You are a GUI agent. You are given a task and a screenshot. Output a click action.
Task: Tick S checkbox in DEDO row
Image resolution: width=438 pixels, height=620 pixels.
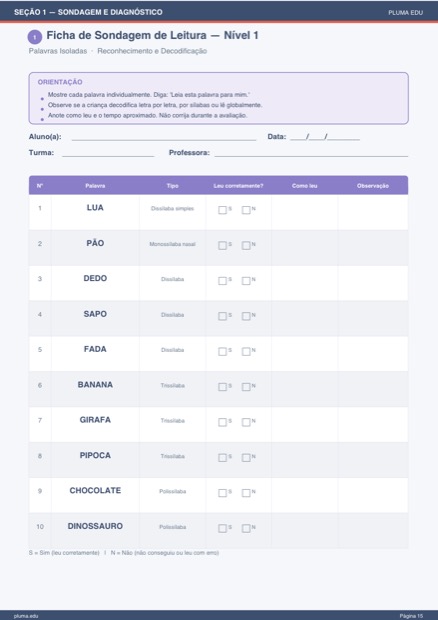coord(222,281)
